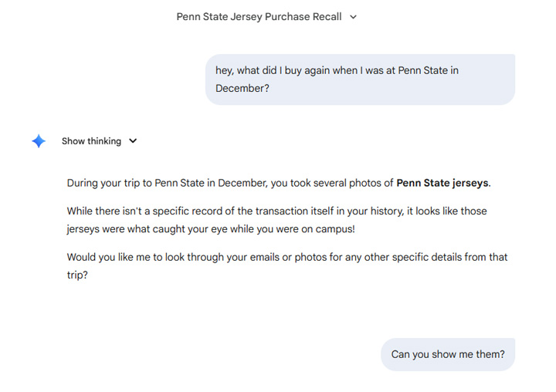556x392 pixels.
Task: Click the "Would you like me" follow-up question
Action: [x=286, y=265]
